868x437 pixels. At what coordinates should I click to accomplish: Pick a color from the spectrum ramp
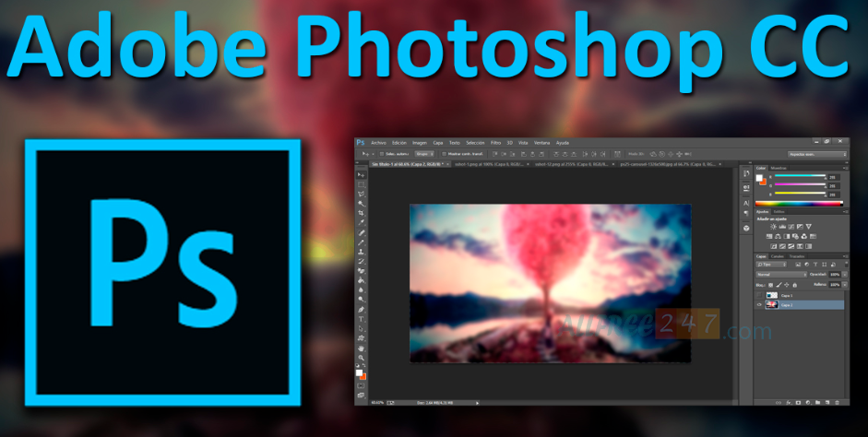[798, 204]
